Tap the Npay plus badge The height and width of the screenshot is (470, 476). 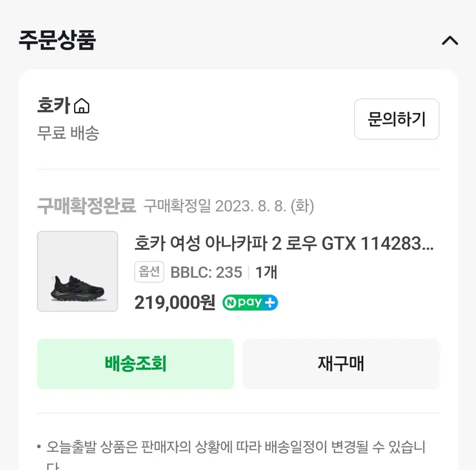250,303
